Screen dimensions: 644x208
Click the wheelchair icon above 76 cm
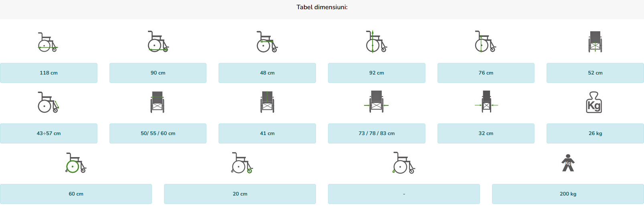pos(486,41)
